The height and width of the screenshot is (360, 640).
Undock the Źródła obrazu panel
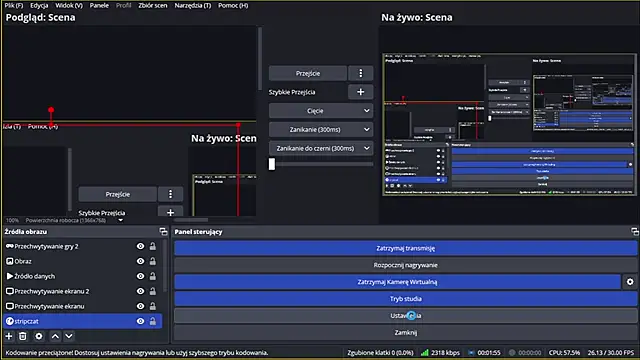pyautogui.click(x=163, y=232)
